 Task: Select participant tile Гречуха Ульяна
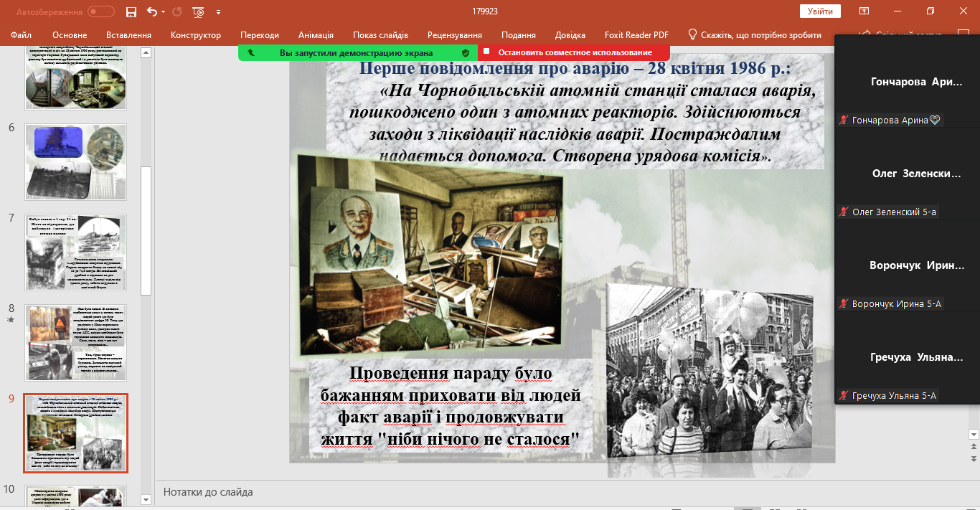coord(908,358)
